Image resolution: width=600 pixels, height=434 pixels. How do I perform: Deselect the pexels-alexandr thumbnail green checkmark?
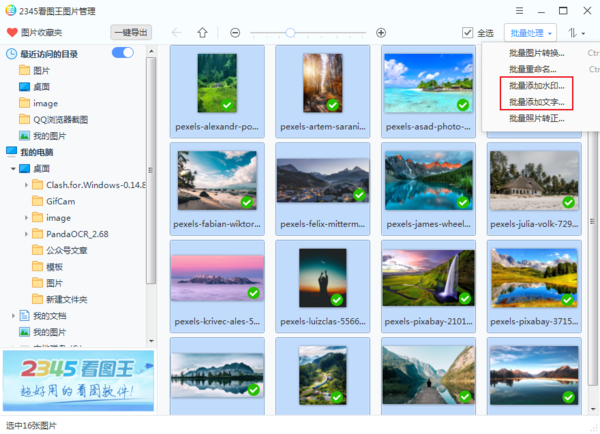coord(227,105)
